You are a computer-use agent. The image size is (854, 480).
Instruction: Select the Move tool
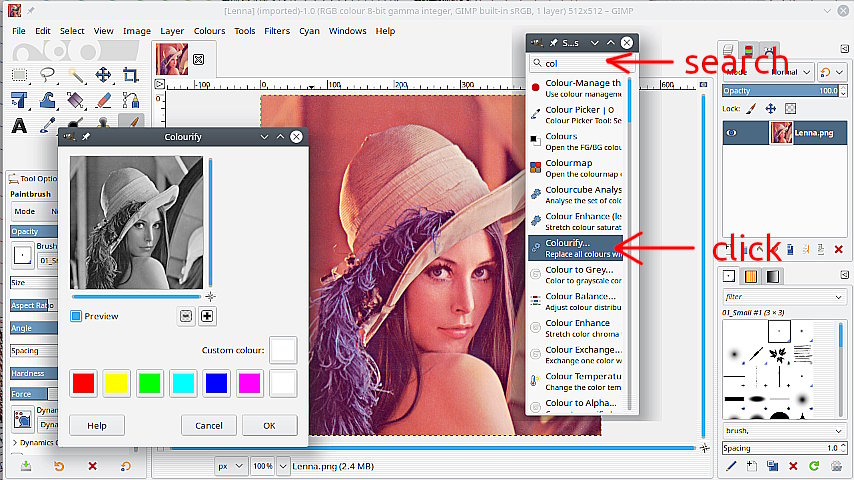tap(103, 75)
